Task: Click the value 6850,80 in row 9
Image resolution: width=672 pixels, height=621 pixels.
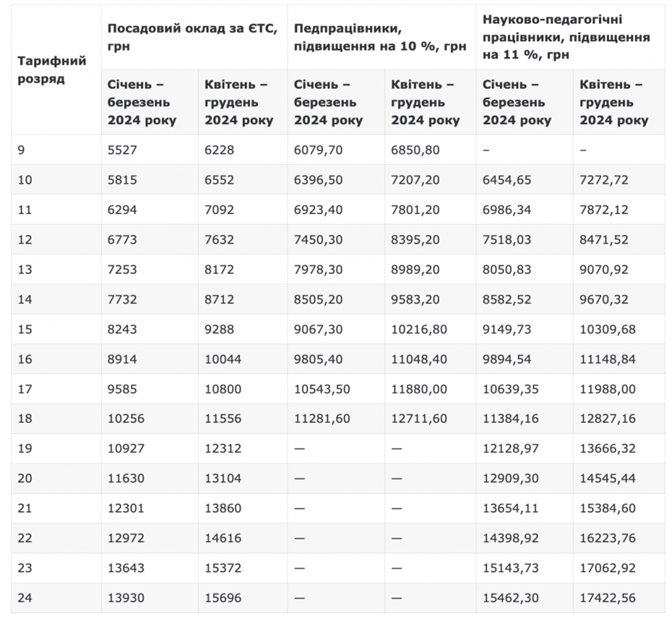Action: pos(415,150)
